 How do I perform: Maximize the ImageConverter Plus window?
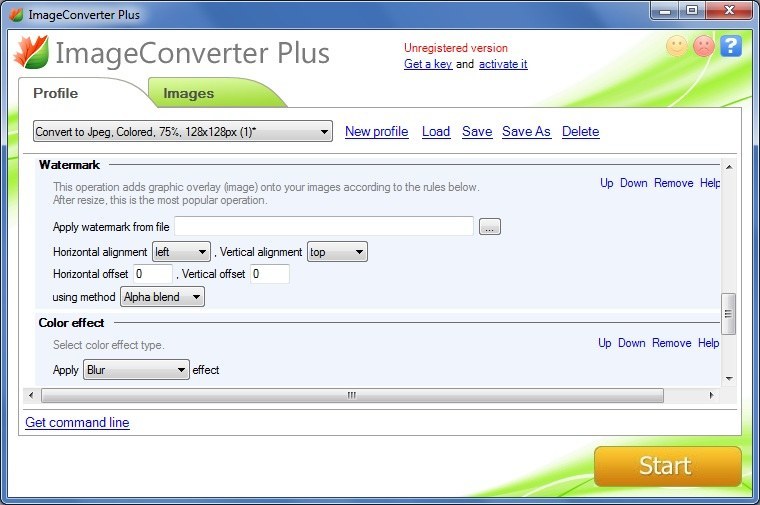(x=692, y=11)
